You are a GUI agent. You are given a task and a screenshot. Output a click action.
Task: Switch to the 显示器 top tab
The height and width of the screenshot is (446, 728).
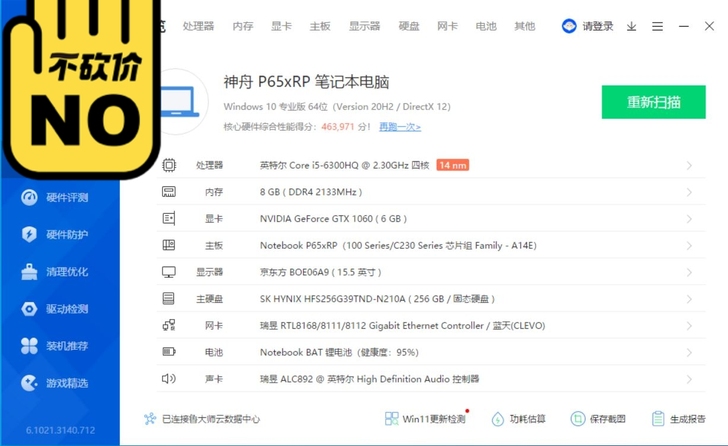coord(364,26)
